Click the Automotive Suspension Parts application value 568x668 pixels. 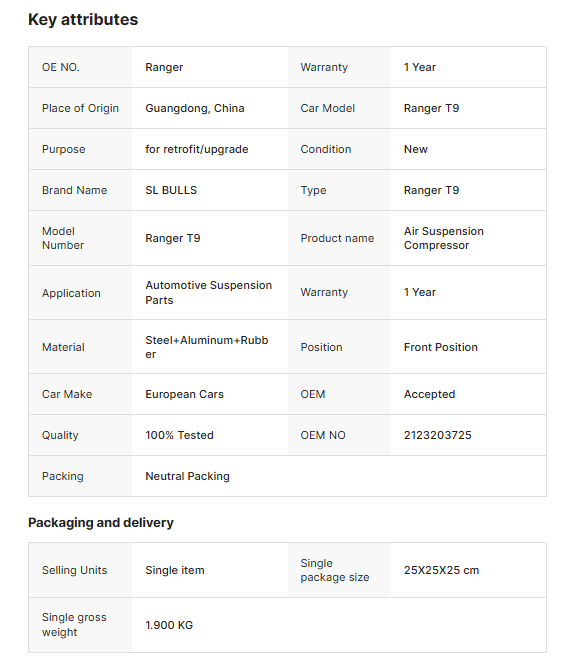pos(208,293)
